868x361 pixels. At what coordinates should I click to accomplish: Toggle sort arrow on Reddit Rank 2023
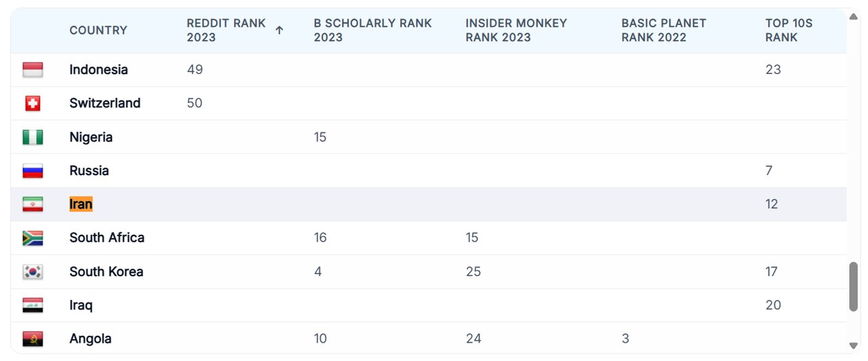(279, 30)
